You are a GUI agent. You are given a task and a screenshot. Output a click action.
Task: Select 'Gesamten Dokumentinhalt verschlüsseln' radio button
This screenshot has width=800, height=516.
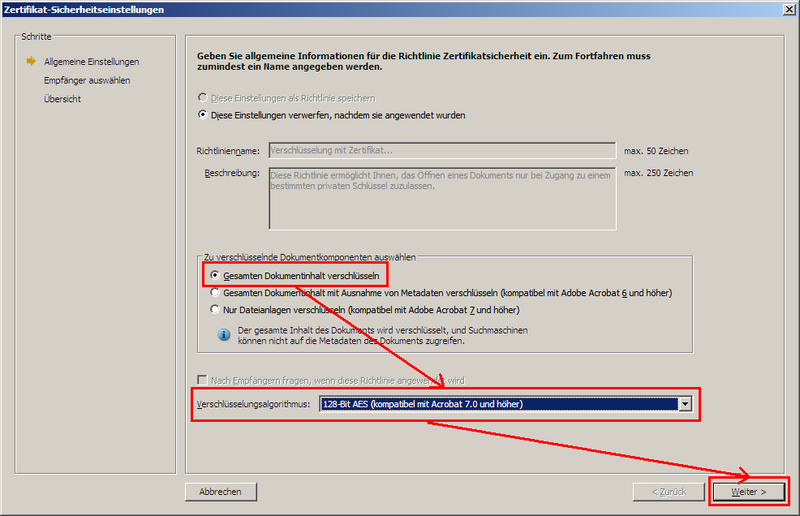[215, 275]
